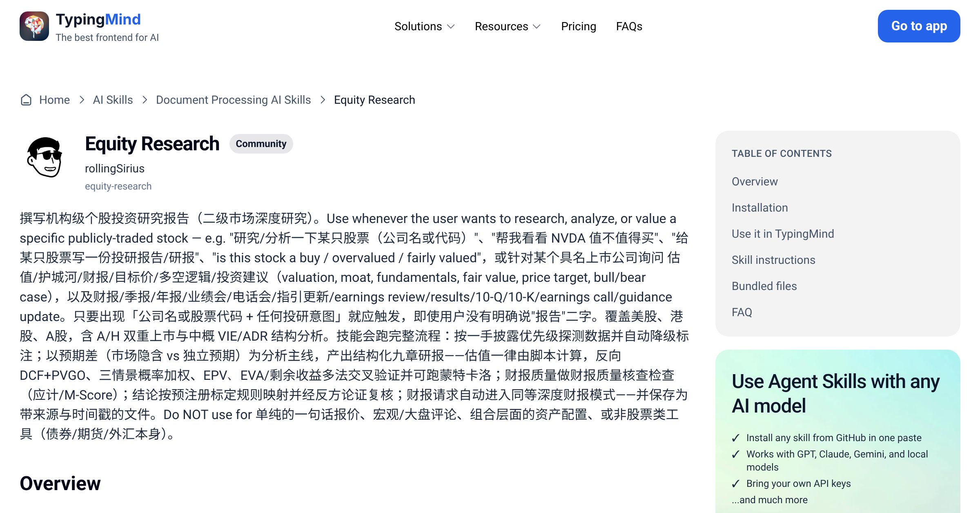Viewport: 980px width, 513px height.
Task: Click the TypingMind brain logo icon
Action: coord(34,26)
